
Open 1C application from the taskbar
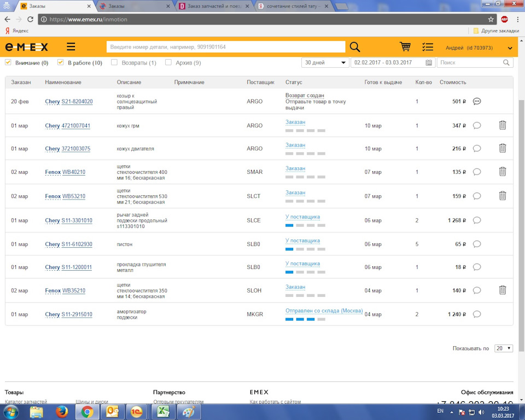click(137, 412)
